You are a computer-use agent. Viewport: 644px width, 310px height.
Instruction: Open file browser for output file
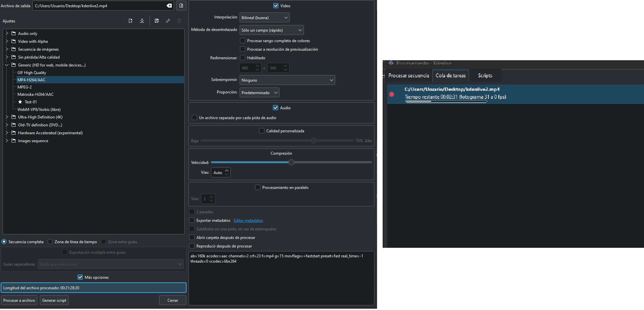[x=181, y=6]
